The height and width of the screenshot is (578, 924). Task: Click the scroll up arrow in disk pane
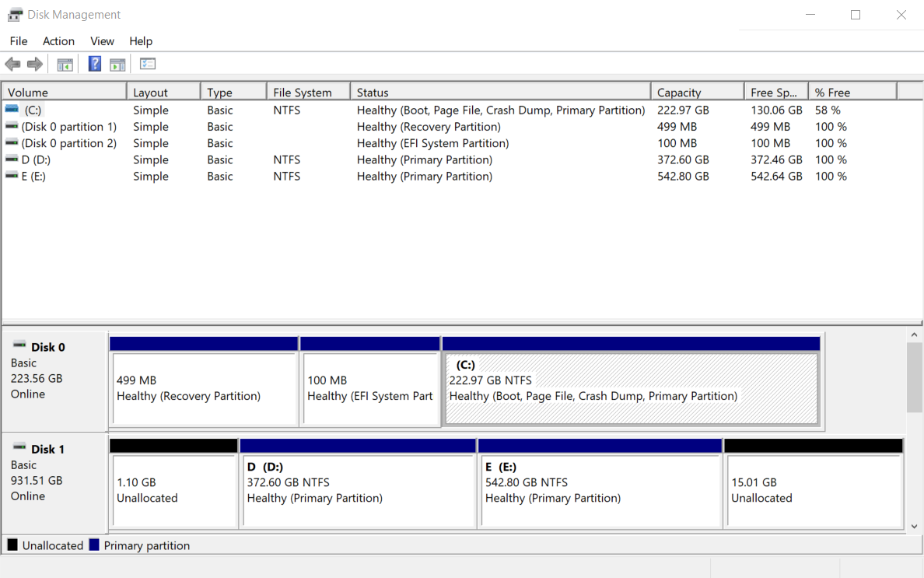(x=914, y=335)
